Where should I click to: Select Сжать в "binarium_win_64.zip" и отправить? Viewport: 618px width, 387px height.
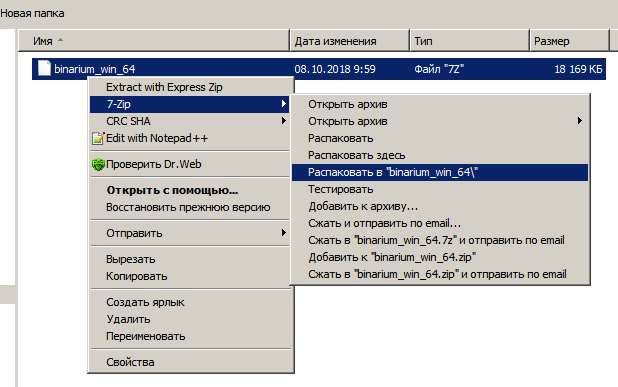tap(440, 274)
